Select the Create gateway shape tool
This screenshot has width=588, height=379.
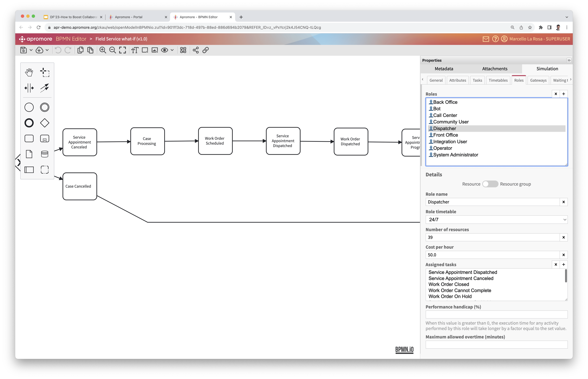[x=45, y=123]
